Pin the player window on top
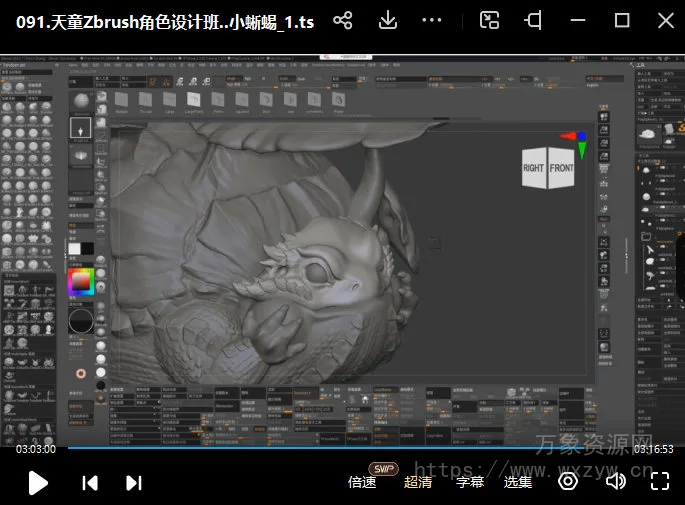The image size is (685, 505). [534, 20]
